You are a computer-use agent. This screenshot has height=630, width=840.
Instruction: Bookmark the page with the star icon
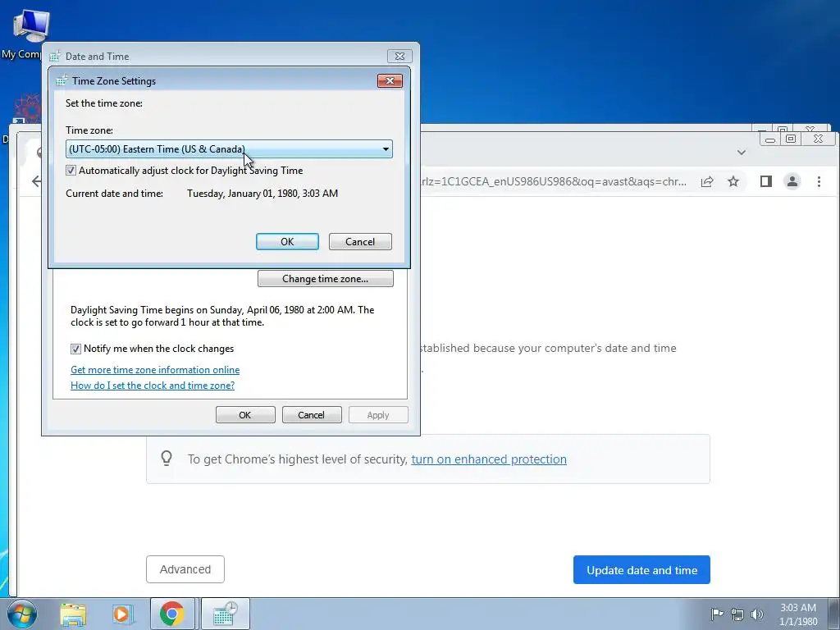coord(733,181)
